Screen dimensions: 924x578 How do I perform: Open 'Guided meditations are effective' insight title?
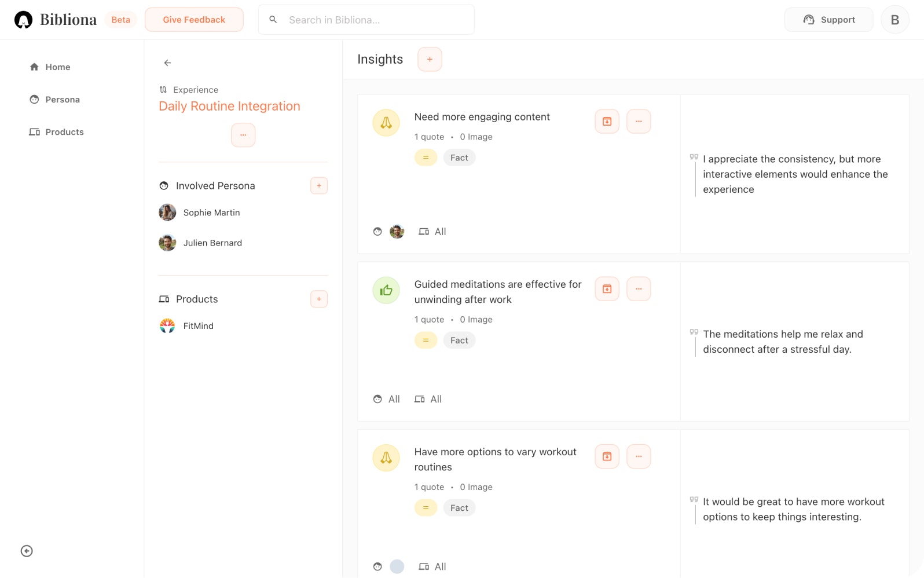[498, 292]
